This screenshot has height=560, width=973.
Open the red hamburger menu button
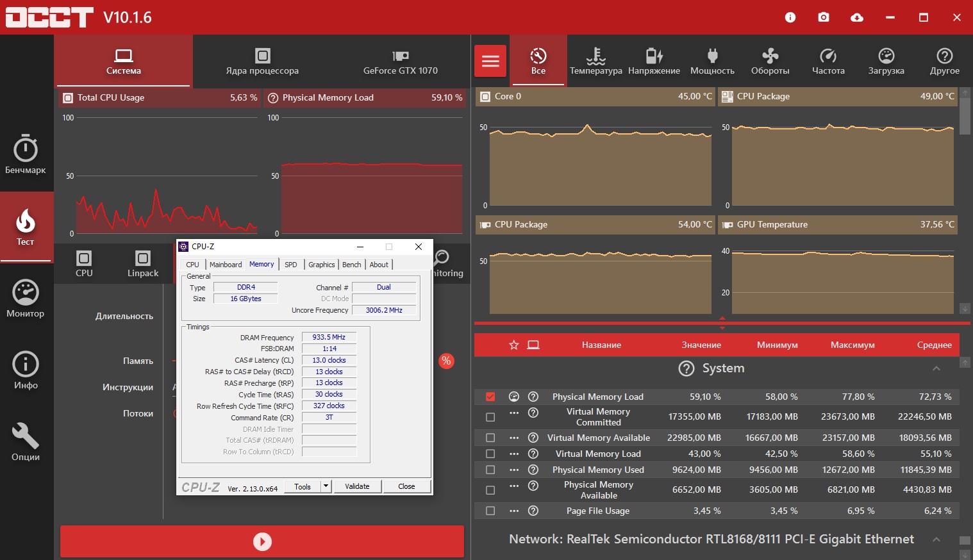[490, 61]
